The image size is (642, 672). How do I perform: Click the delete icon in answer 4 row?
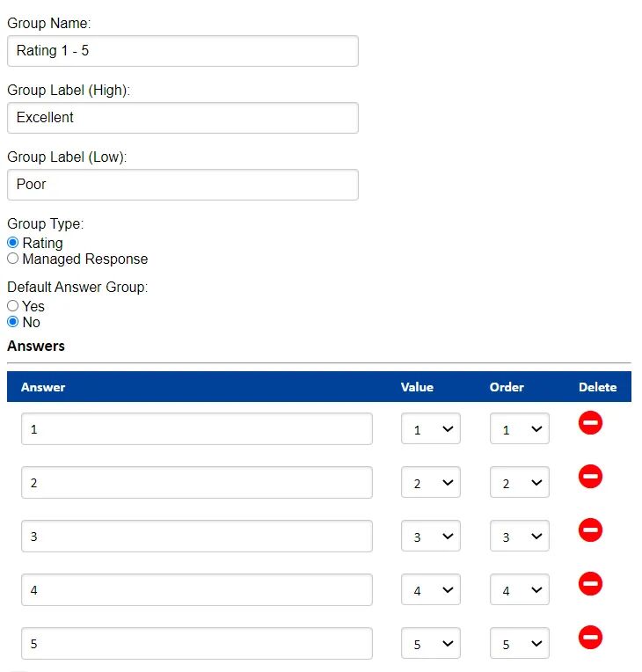[590, 583]
